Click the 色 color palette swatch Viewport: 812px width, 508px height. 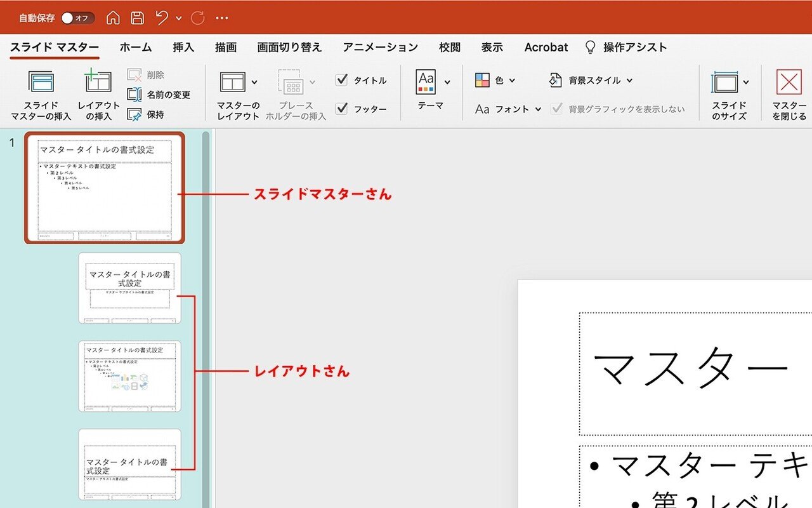coord(482,81)
